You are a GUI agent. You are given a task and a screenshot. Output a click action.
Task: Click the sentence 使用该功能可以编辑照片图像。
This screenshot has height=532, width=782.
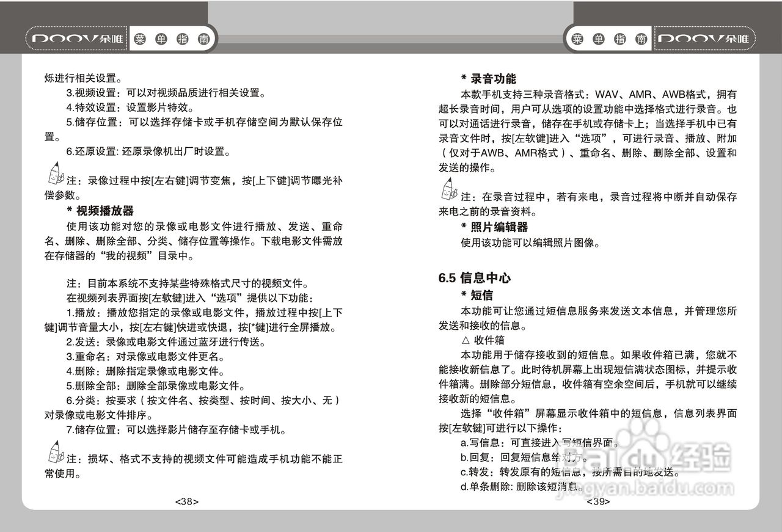point(531,242)
